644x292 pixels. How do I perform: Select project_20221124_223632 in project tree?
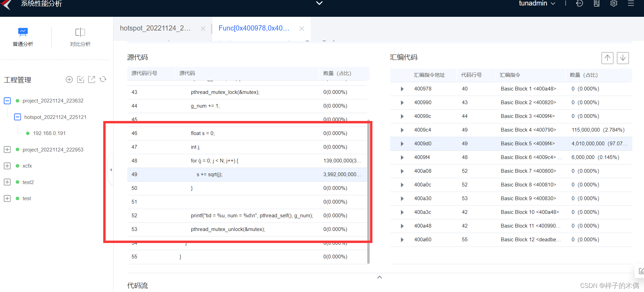tap(53, 101)
